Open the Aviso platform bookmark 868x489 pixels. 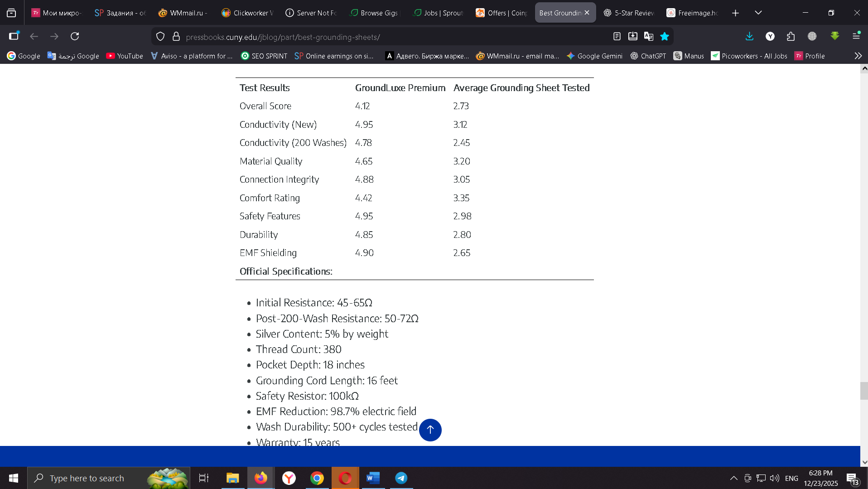pyautogui.click(x=192, y=56)
